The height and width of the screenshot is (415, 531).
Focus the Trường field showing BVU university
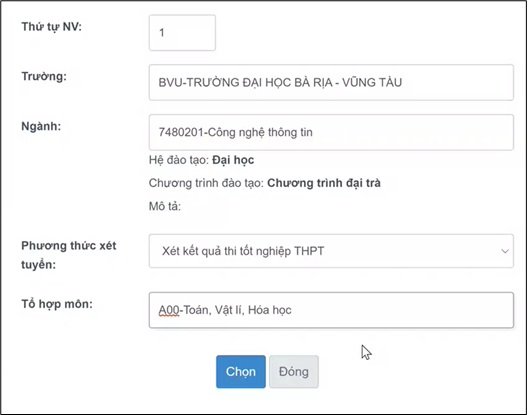pyautogui.click(x=331, y=82)
